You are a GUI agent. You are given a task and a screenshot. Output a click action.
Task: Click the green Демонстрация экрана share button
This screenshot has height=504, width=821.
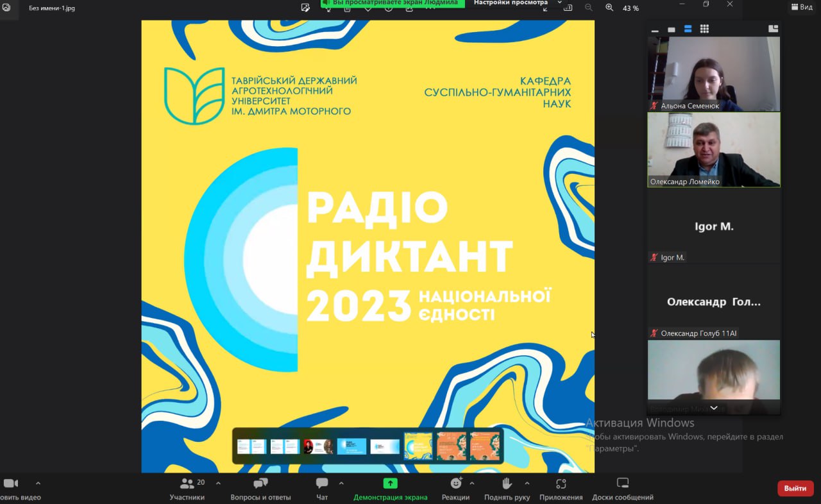pos(390,489)
